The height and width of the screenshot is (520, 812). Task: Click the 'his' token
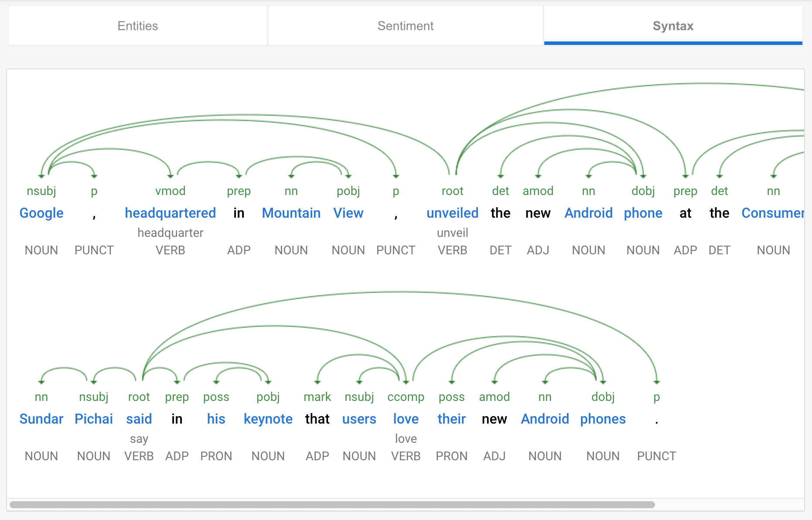click(216, 419)
